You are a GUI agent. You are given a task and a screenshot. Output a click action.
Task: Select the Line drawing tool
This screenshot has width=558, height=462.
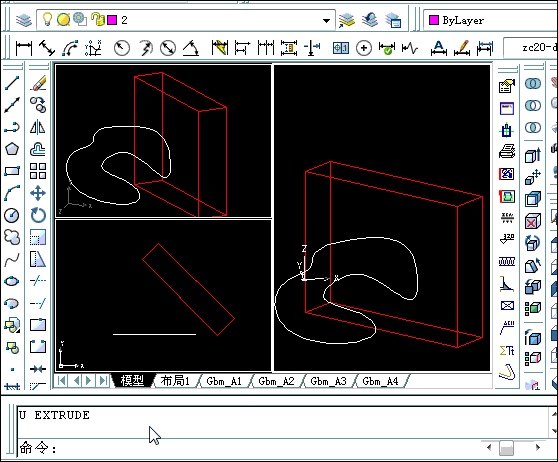[x=12, y=83]
